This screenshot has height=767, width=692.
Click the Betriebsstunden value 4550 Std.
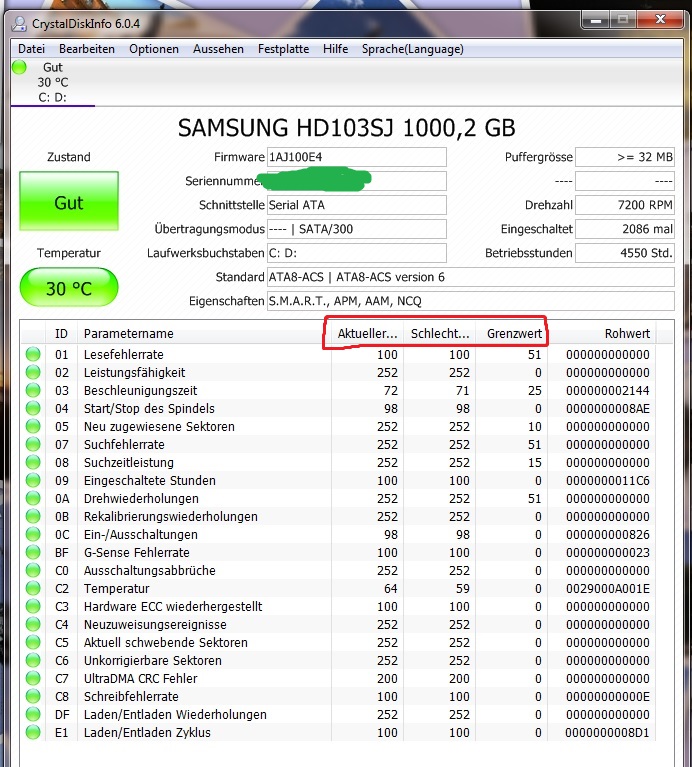[625, 253]
